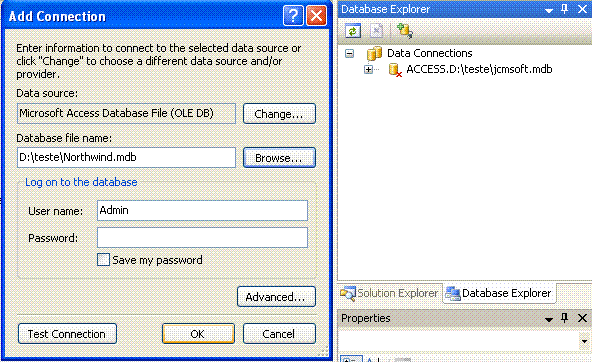Open the Database Explorer window position dropdown

(x=549, y=11)
